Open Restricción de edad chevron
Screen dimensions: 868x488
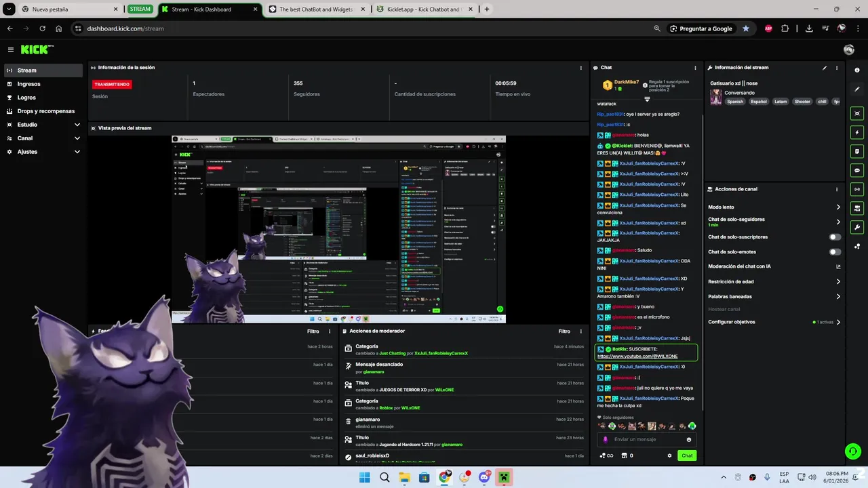[x=838, y=281]
